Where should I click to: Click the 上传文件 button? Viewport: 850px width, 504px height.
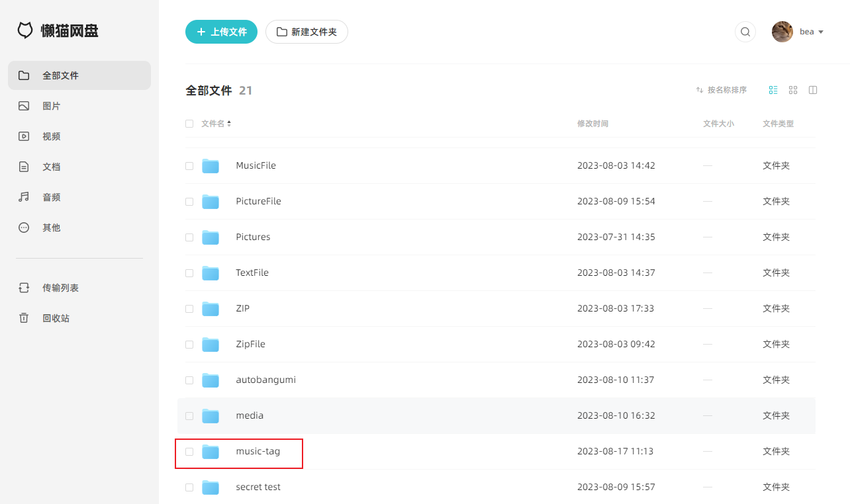[221, 32]
